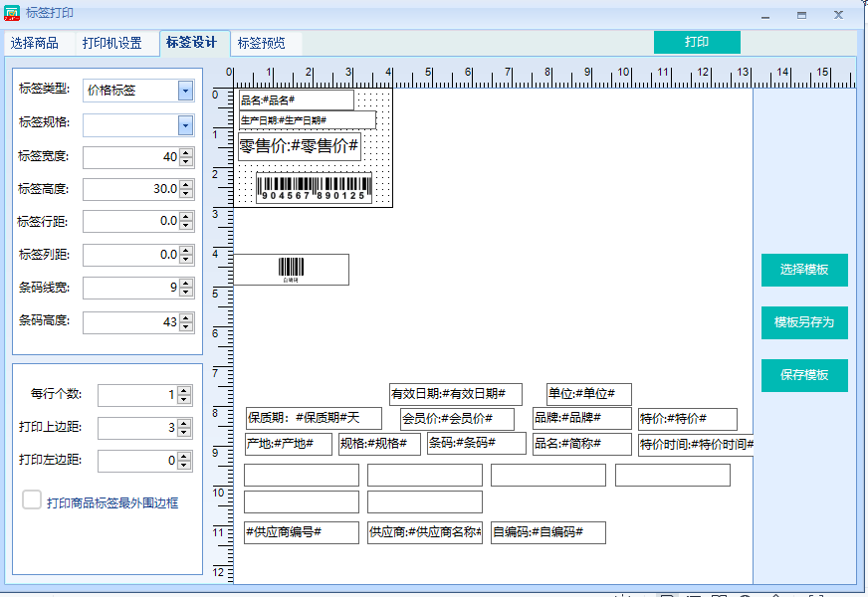Click the 打印 button

coord(697,42)
